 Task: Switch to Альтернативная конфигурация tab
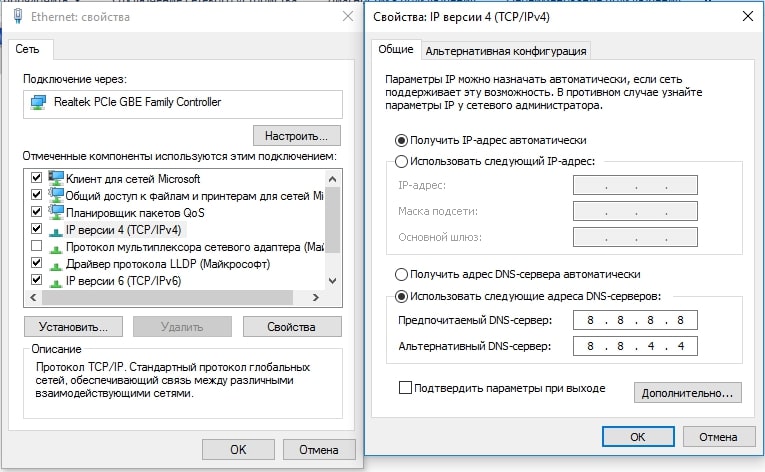[506, 51]
